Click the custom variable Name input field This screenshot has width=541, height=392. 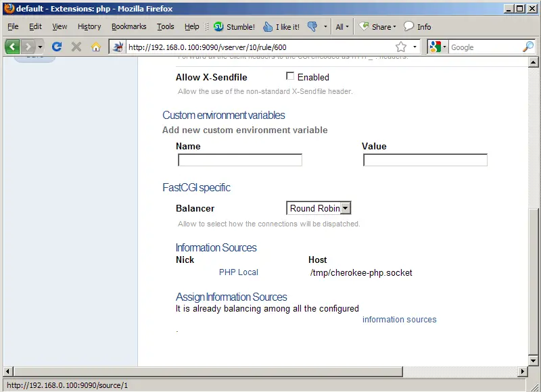point(240,160)
